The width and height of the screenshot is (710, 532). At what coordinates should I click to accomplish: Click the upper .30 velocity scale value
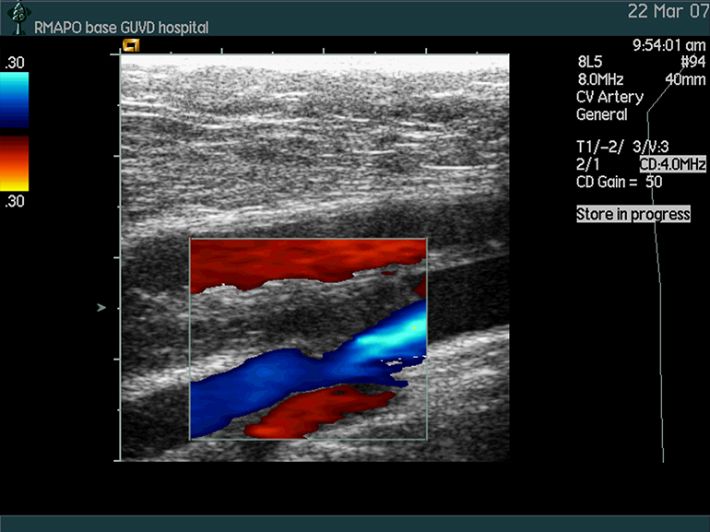coord(14,62)
